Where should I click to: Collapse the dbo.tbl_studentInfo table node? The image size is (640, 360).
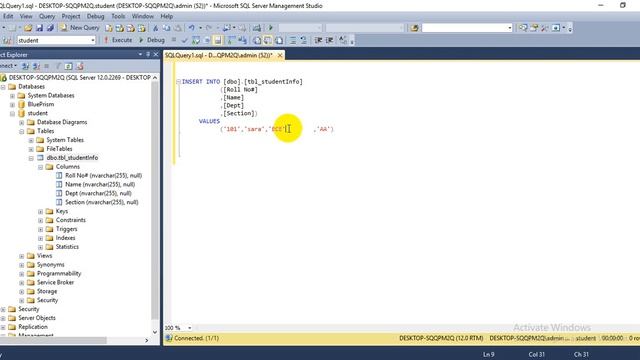point(31,158)
